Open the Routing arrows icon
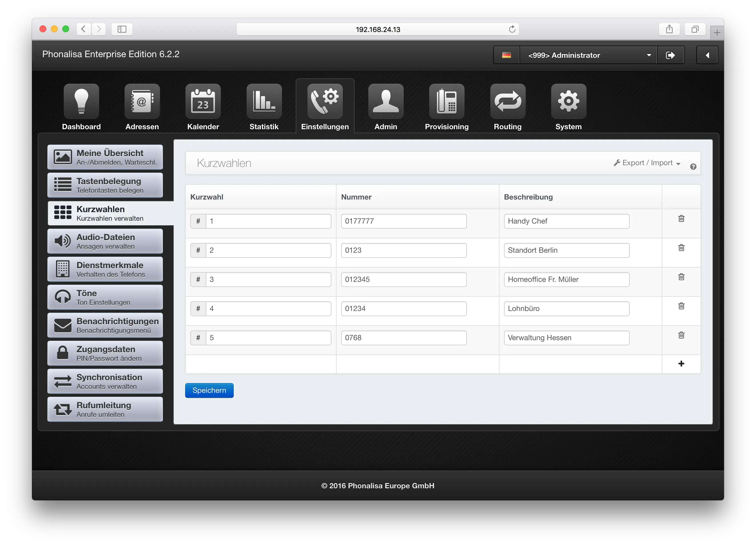756x546 pixels. pos(508,101)
